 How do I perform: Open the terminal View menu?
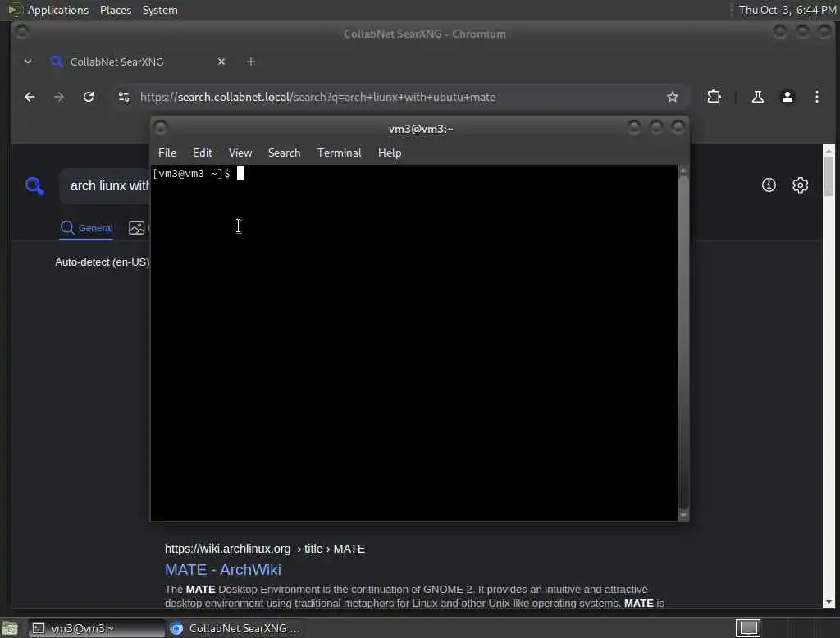240,153
